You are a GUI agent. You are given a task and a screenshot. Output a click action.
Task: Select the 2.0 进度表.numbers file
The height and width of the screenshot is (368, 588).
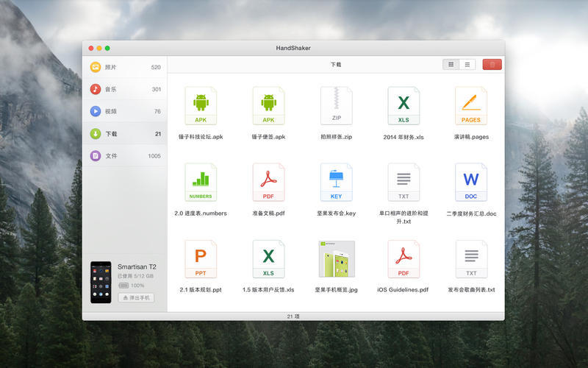pos(201,183)
